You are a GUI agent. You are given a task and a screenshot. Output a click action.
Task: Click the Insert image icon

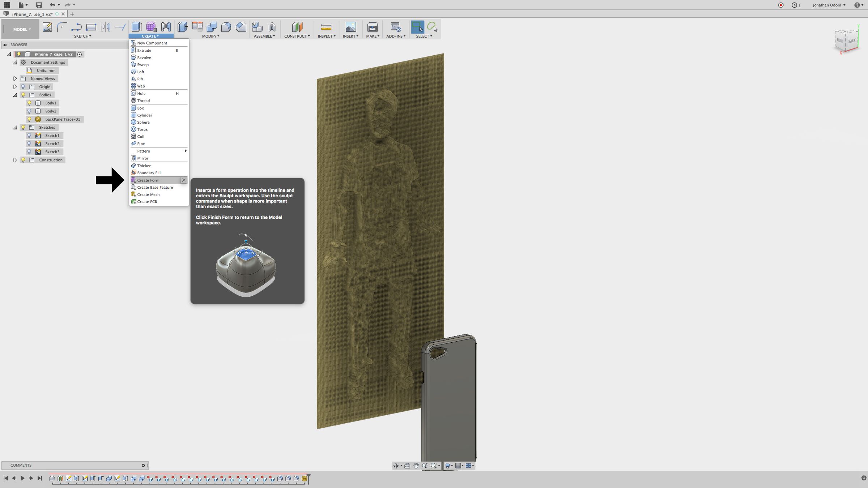(350, 27)
